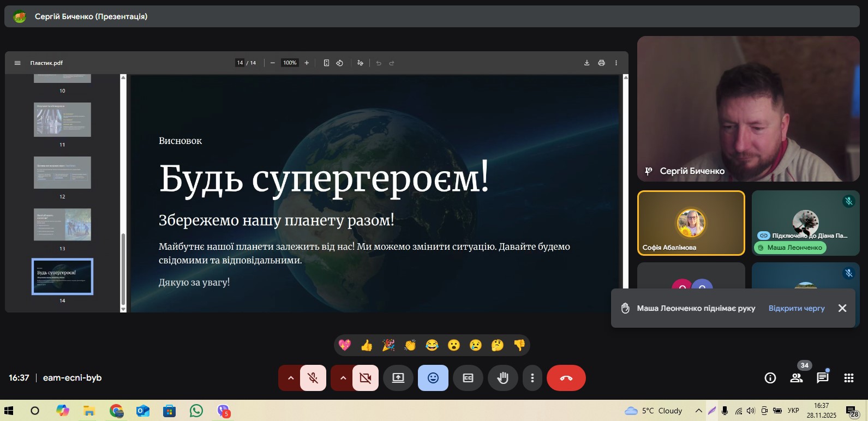Expand audio settings arrow
This screenshot has width=868, height=421.
pos(290,378)
